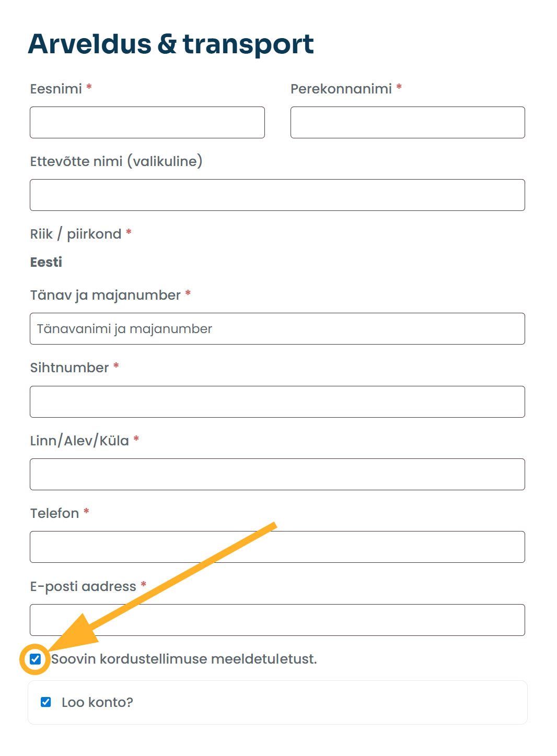The height and width of the screenshot is (756, 557).
Task: Focus the Perekonnanimi input box
Action: 407,123
